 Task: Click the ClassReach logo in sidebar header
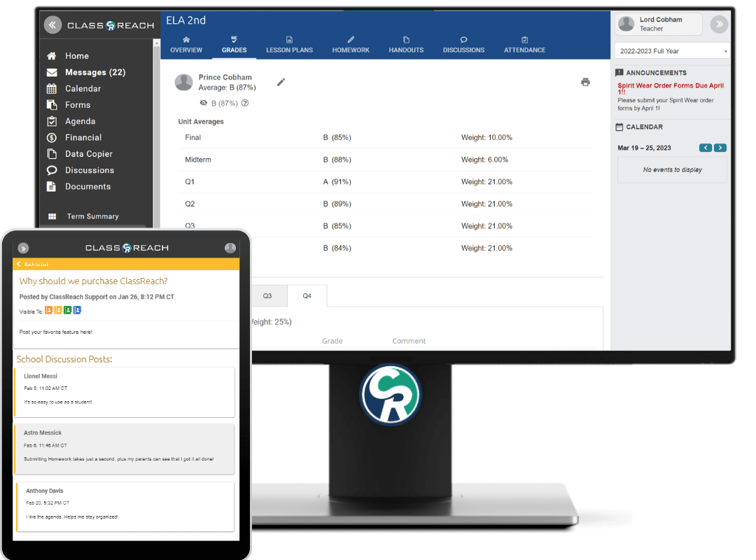111,25
